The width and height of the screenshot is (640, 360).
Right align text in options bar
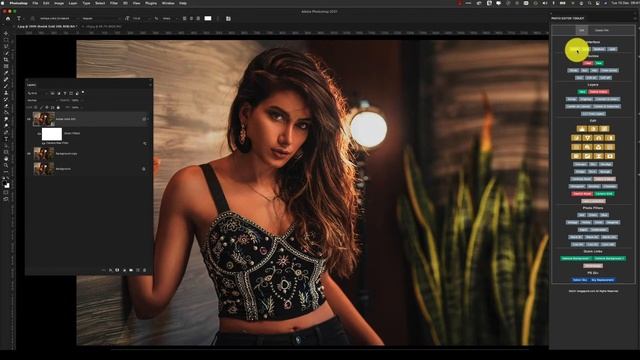click(198, 18)
